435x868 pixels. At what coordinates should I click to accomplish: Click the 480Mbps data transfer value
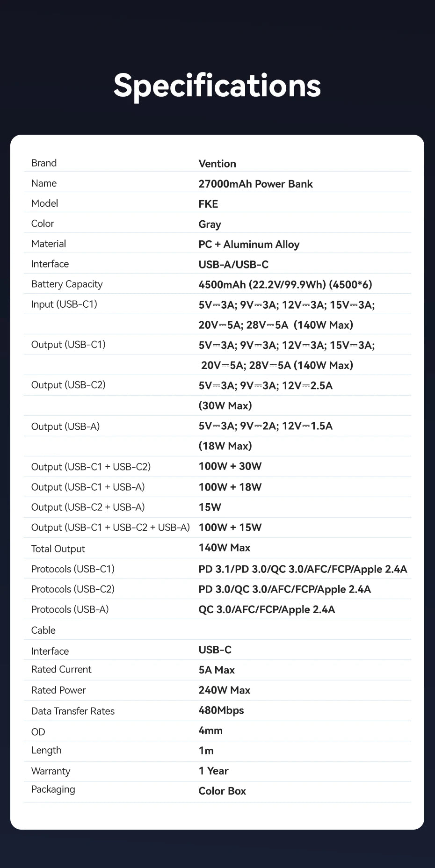221,710
